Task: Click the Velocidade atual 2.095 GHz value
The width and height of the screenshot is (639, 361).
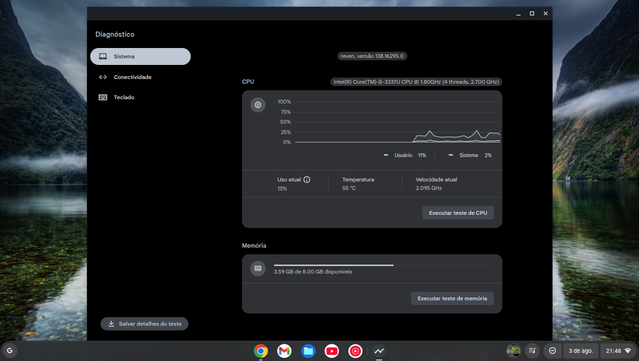Action: pos(429,188)
